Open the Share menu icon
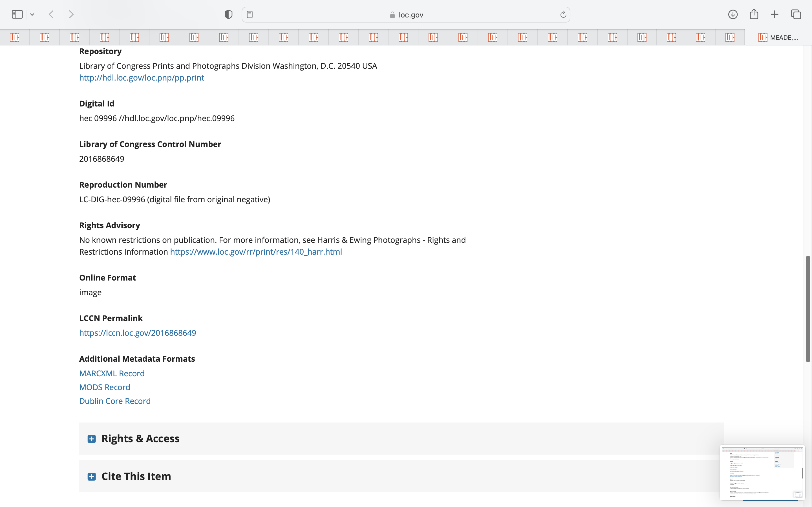Image resolution: width=812 pixels, height=507 pixels. (x=754, y=14)
